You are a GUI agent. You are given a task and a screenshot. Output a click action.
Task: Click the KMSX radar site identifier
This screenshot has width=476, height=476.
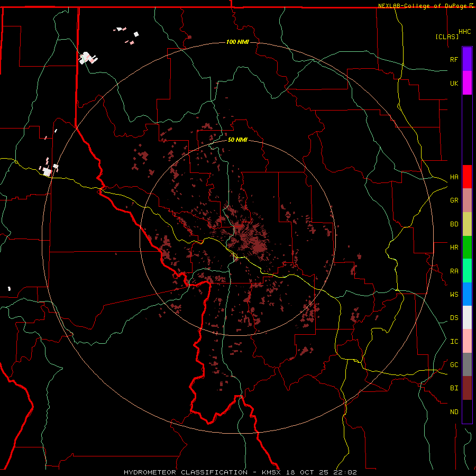tap(271, 472)
